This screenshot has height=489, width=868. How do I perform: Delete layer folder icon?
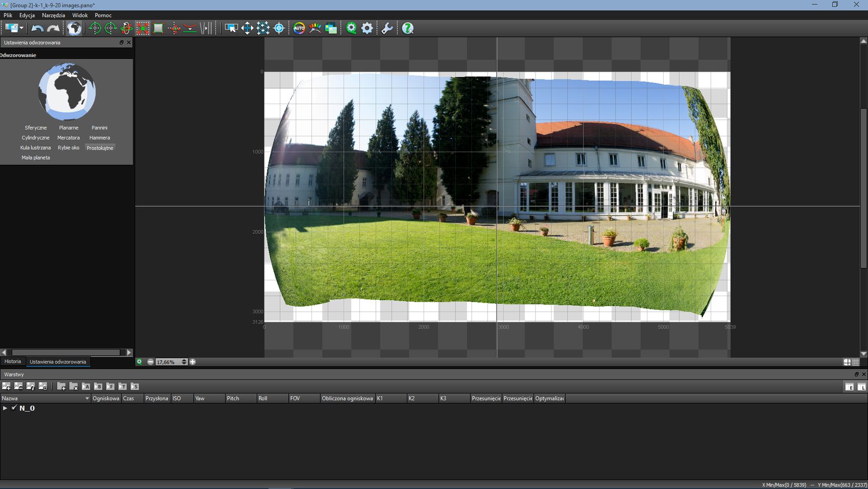pyautogui.click(x=74, y=386)
